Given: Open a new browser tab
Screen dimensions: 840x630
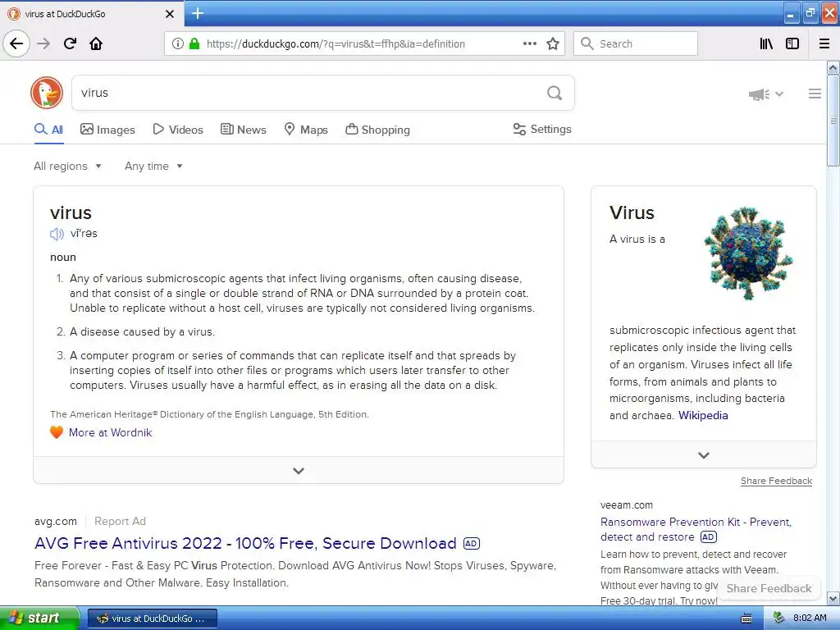Looking at the screenshot, I should click(198, 13).
